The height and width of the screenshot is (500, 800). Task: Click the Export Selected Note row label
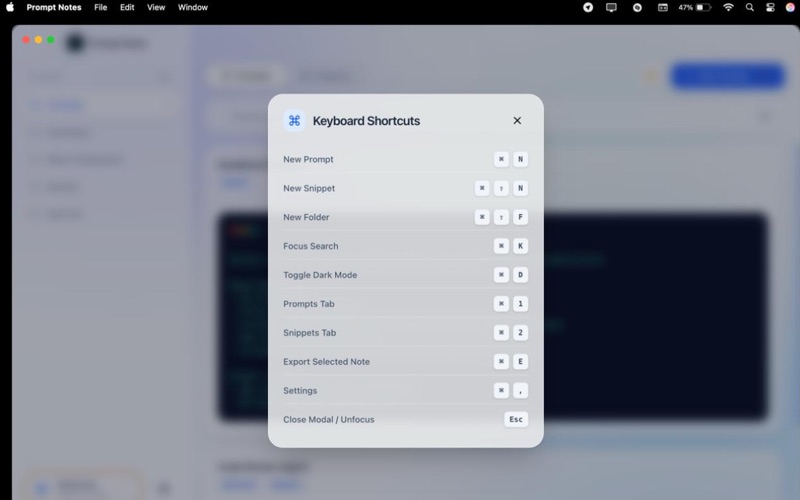point(326,362)
